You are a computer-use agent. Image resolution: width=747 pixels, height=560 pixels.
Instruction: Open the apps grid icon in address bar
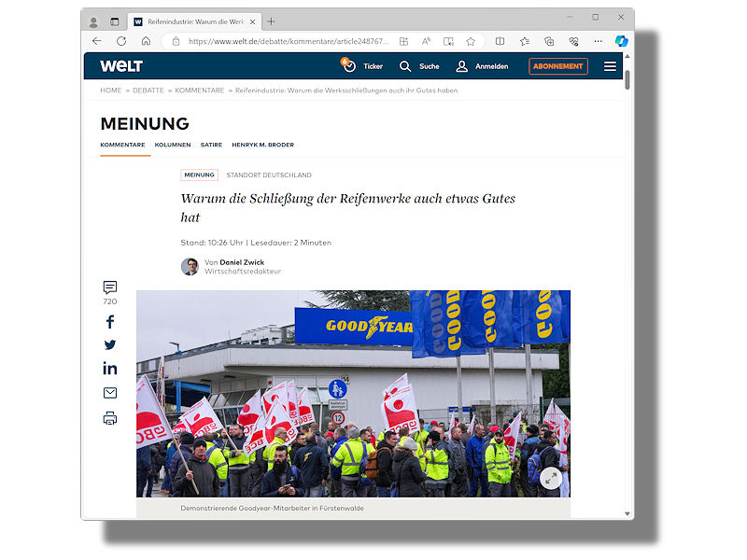(403, 41)
